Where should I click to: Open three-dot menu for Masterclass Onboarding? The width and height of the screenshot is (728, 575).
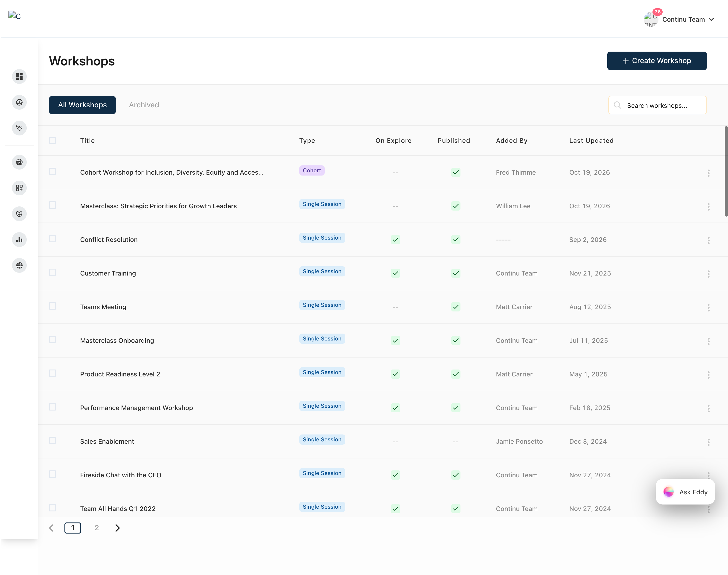708,341
